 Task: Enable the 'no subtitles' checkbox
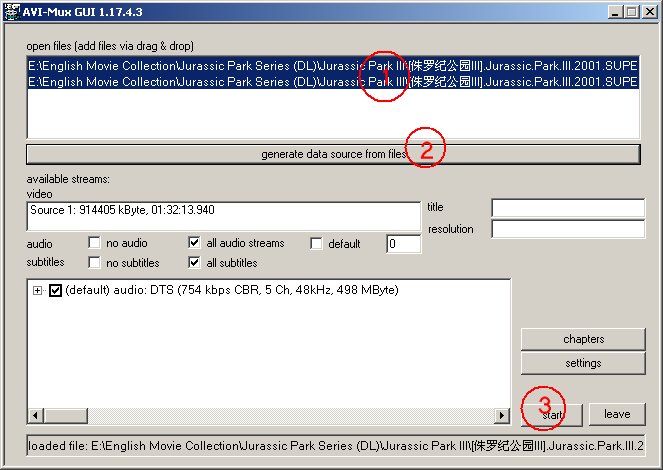[94, 262]
